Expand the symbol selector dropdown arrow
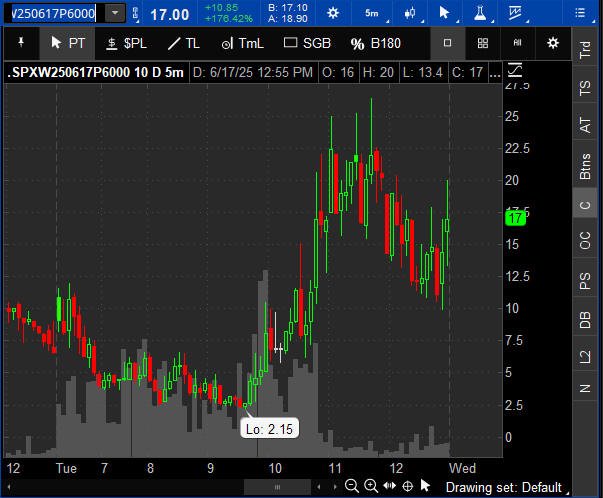Image resolution: width=603 pixels, height=498 pixels. coord(115,13)
